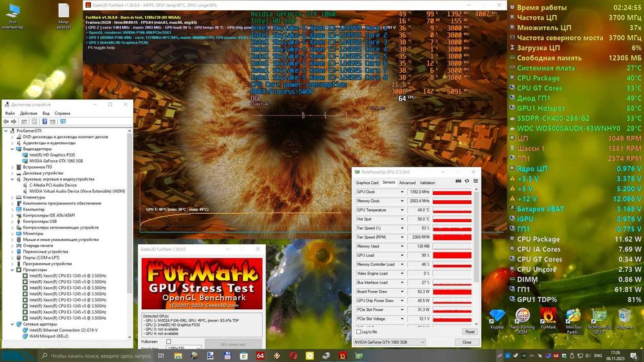Image resolution: width=644 pixels, height=362 pixels.
Task: Open GPU Temperature sensor dropdown
Action: point(402,210)
